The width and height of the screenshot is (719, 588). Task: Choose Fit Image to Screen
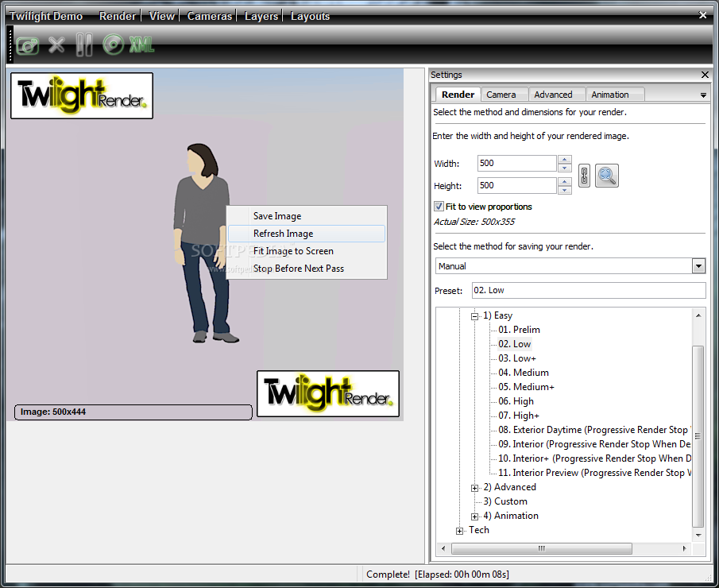307,251
